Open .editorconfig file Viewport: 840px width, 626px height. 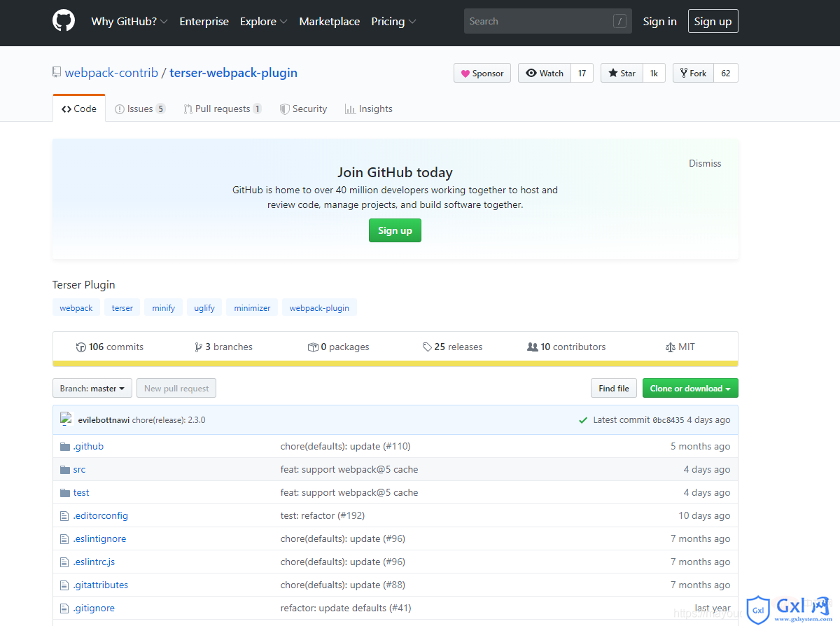point(100,515)
